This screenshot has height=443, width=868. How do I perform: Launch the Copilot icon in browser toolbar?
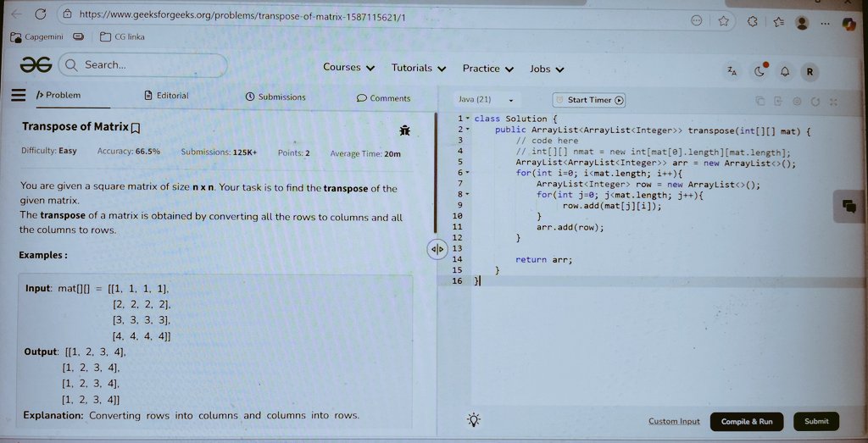pyautogui.click(x=849, y=24)
